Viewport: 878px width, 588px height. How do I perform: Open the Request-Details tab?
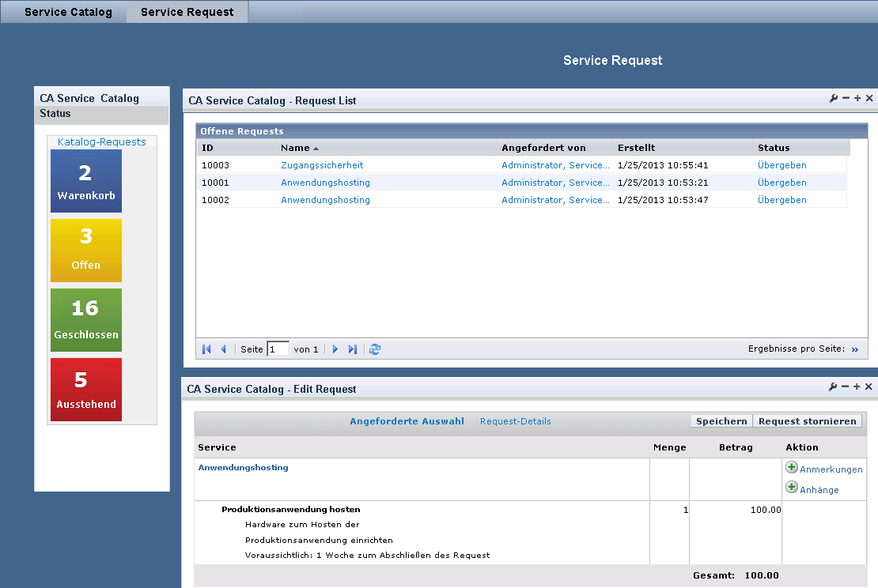point(515,421)
